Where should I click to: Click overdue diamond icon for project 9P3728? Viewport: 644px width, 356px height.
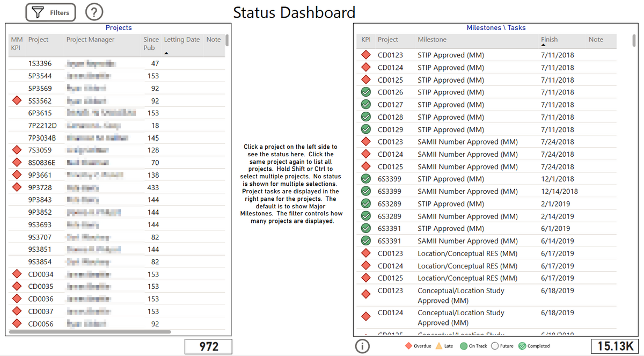(x=17, y=187)
